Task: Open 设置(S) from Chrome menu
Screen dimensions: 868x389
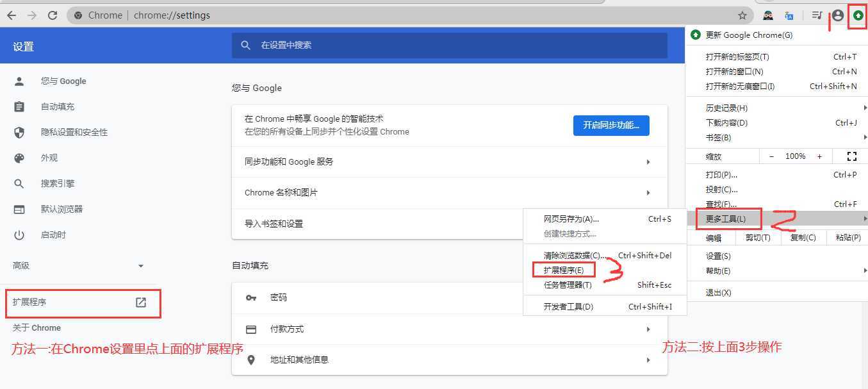Action: (x=776, y=256)
